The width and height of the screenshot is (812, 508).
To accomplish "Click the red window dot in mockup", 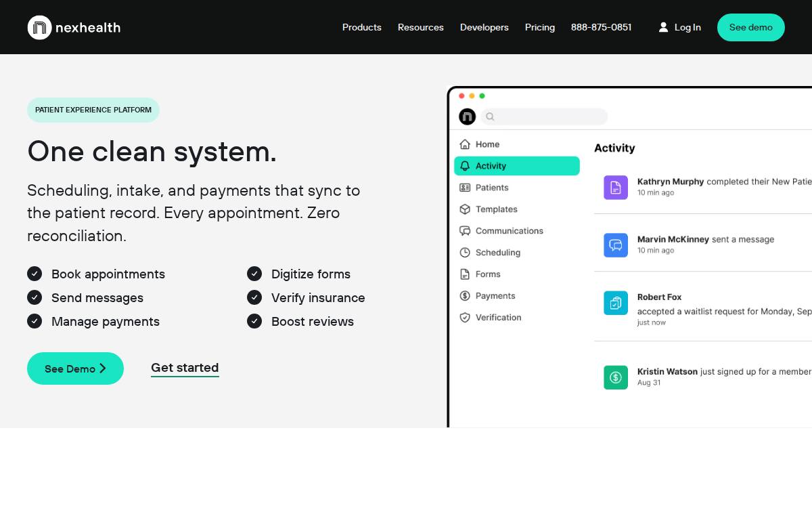I will pos(461,96).
